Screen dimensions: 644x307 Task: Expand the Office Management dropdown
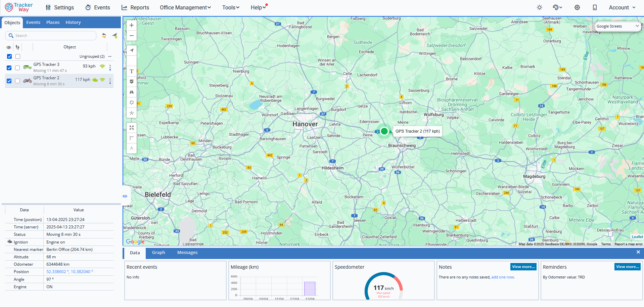point(185,7)
